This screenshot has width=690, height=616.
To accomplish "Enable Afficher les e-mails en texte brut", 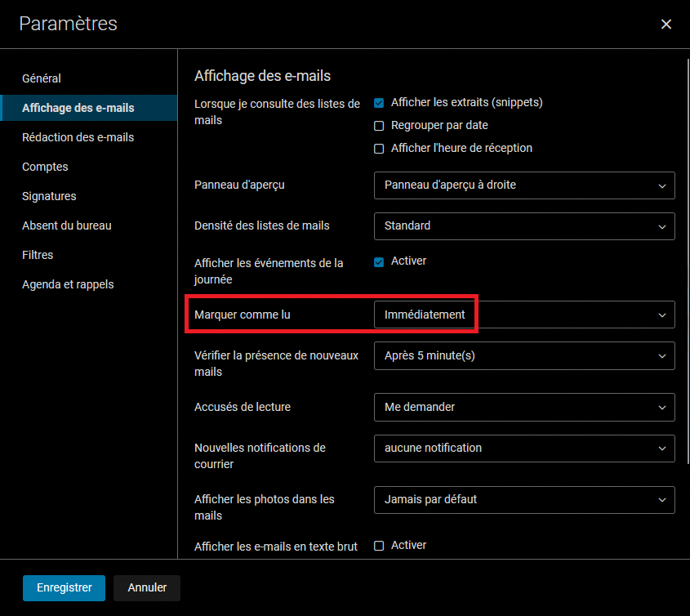I will (379, 546).
